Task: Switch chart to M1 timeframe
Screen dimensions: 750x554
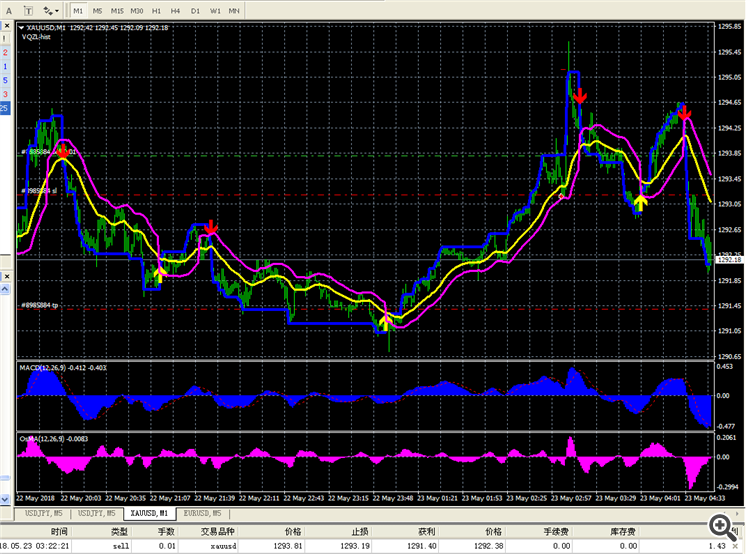Action: 79,10
